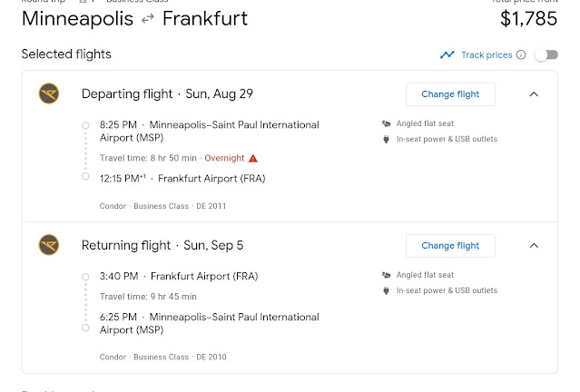Click the Condor airline logo for departing flight
The image size is (580, 392).
pyautogui.click(x=49, y=93)
